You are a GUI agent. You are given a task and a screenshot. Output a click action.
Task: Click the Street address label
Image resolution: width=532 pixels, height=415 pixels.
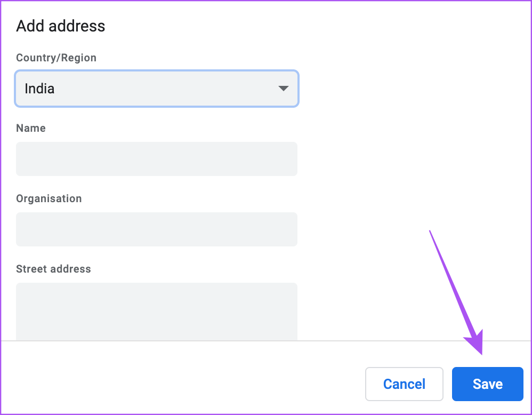coord(53,269)
